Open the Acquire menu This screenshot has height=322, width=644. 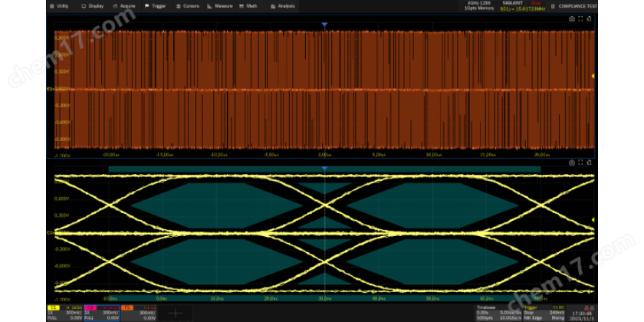(x=125, y=5)
